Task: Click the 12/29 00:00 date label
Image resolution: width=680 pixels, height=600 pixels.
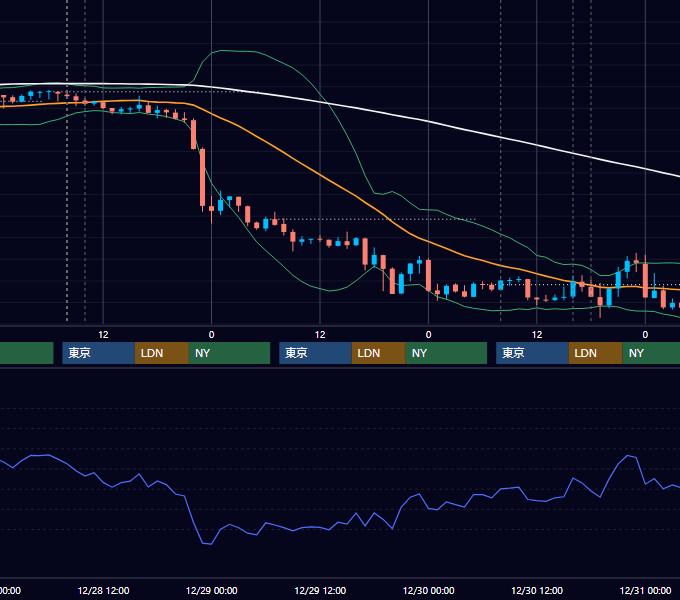Action: pos(212,590)
